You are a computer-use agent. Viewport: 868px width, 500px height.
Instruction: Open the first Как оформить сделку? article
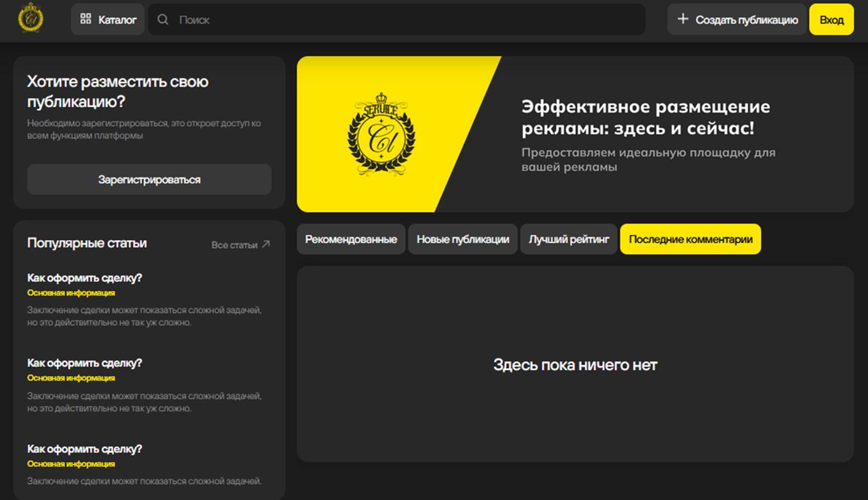85,278
